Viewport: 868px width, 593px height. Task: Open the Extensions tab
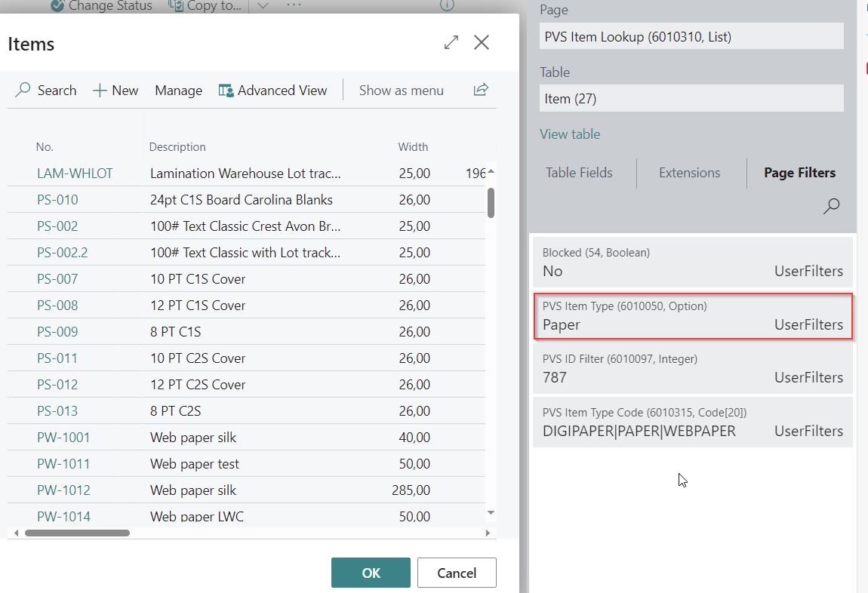[690, 173]
